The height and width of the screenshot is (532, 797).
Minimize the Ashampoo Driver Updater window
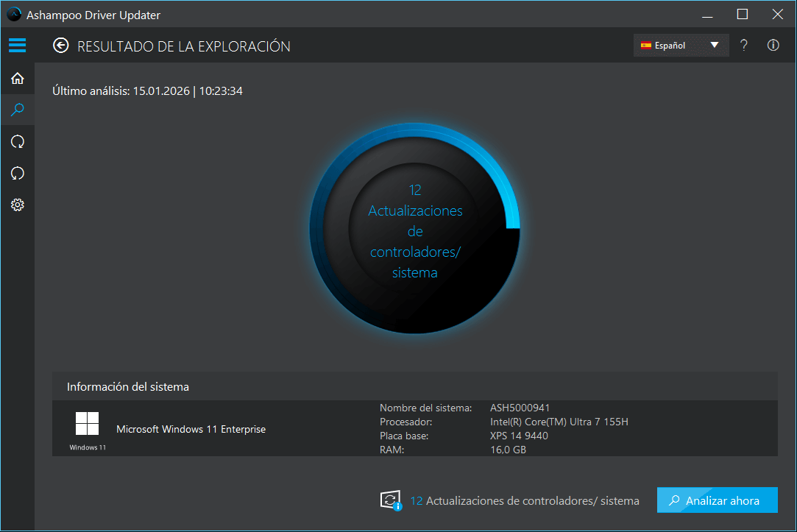click(x=707, y=15)
